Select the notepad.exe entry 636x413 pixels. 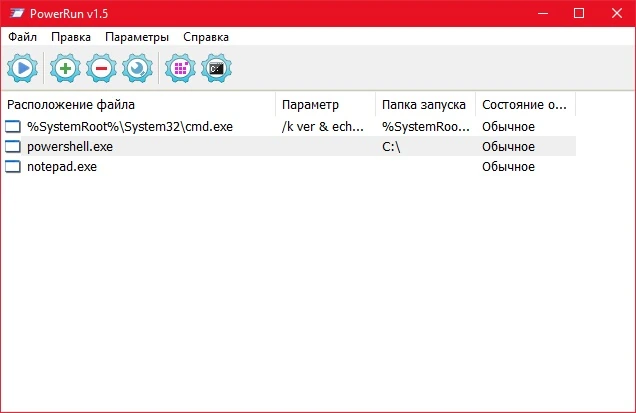click(62, 166)
